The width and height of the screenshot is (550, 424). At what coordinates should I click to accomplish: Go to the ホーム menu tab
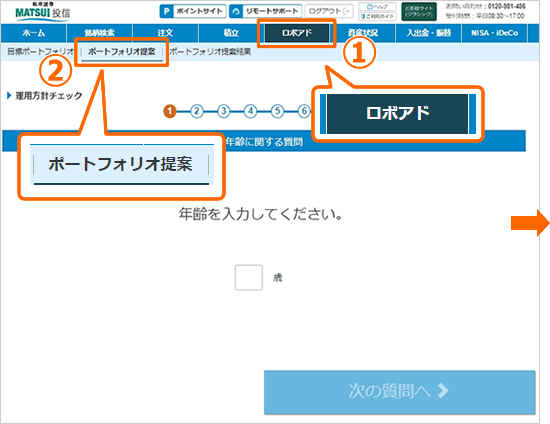(x=34, y=33)
